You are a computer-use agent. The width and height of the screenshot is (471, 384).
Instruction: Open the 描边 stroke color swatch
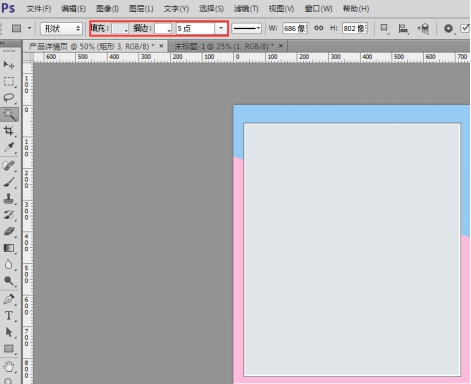tap(163, 28)
